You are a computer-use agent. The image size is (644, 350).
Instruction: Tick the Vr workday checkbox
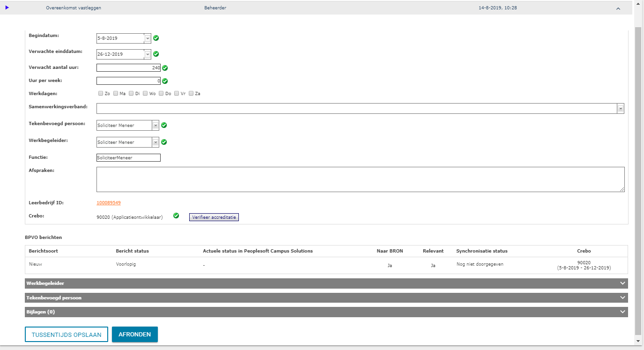click(177, 93)
